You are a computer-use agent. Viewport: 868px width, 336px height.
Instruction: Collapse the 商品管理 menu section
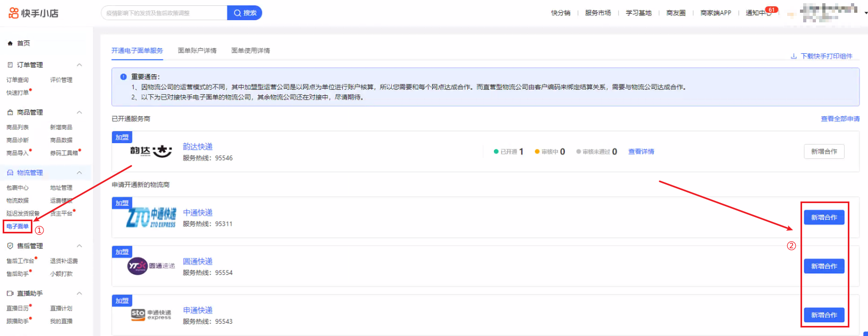click(x=79, y=112)
